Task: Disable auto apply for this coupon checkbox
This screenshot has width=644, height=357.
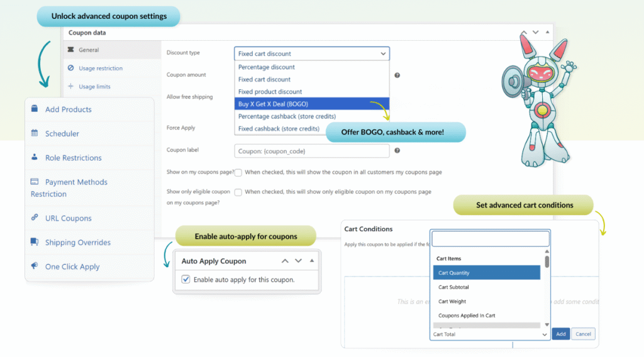Action: tap(186, 280)
